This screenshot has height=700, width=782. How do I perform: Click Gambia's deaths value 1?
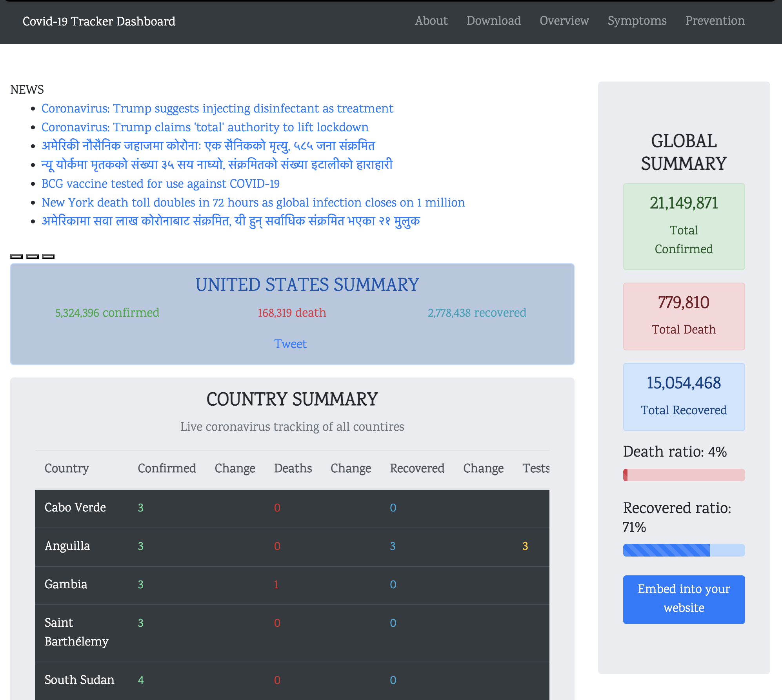(276, 584)
